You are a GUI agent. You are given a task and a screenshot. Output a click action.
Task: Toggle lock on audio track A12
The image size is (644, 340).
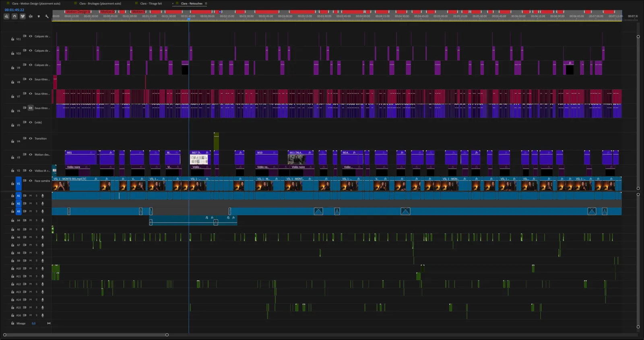click(12, 284)
